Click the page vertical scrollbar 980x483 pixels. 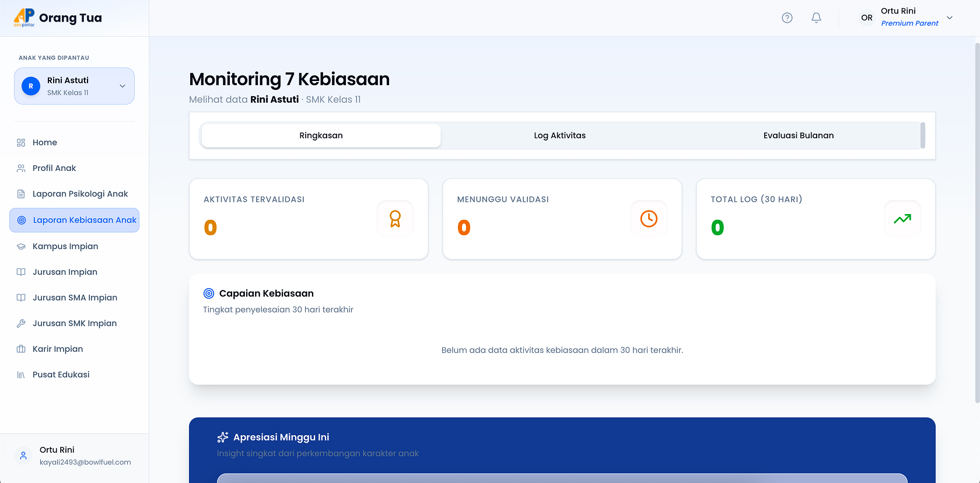coord(977,222)
